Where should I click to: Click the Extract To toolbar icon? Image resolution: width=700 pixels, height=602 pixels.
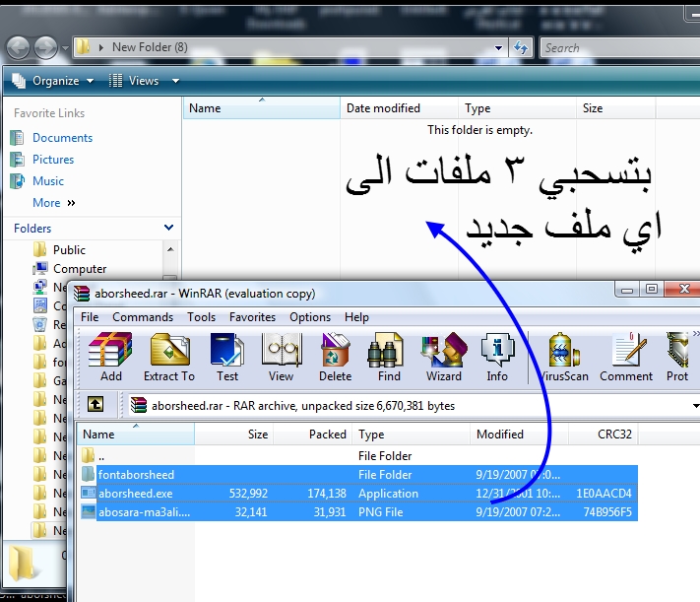169,357
